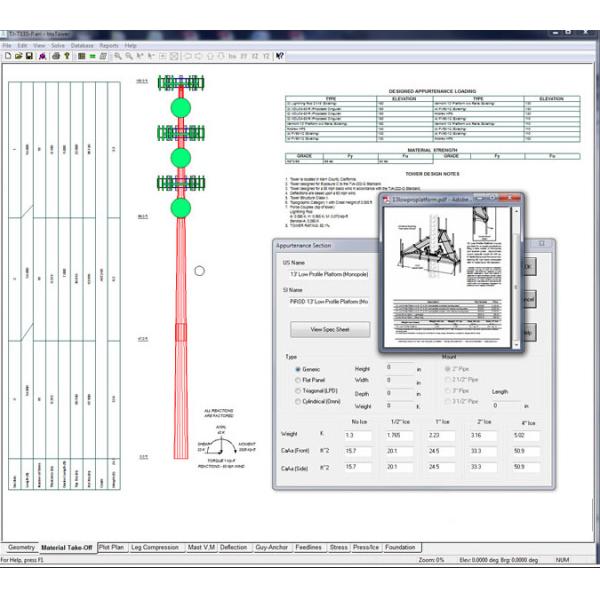
Task: Click the Print toolbar icon
Action: (x=51, y=56)
